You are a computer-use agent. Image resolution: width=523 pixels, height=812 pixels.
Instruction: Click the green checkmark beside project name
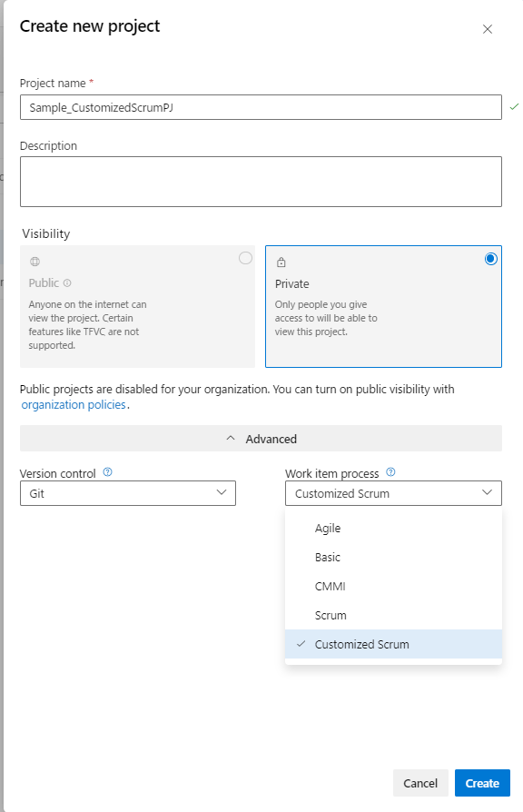pos(514,106)
